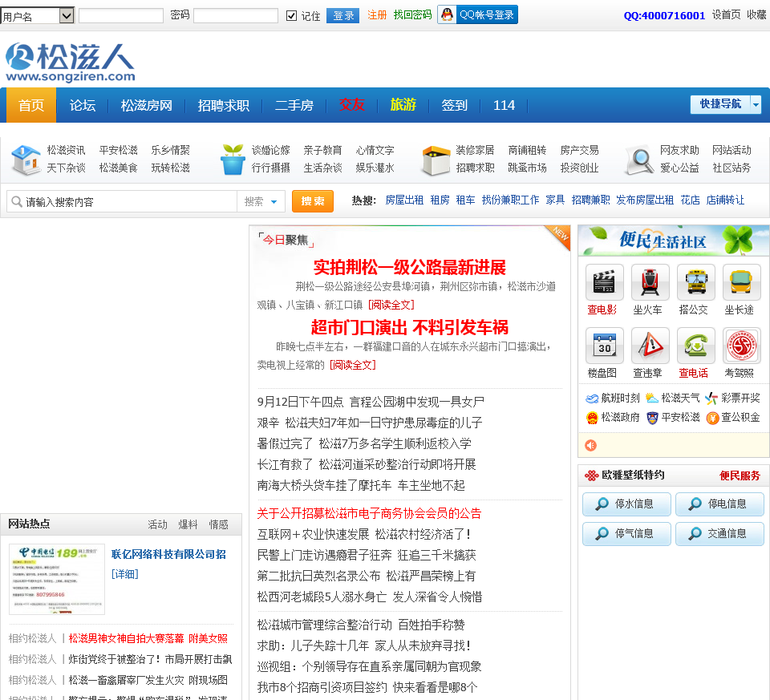This screenshot has height=700, width=770.
Task: Open the 招聘求职 nav item
Action: [x=224, y=106]
